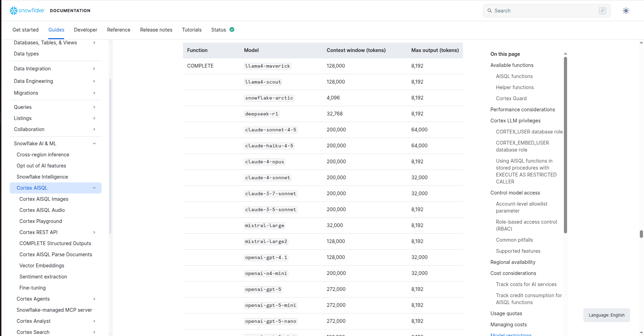Screen dimensions: 644x336
Task: Click the green checkmark next to Status
Action: (x=232, y=29)
